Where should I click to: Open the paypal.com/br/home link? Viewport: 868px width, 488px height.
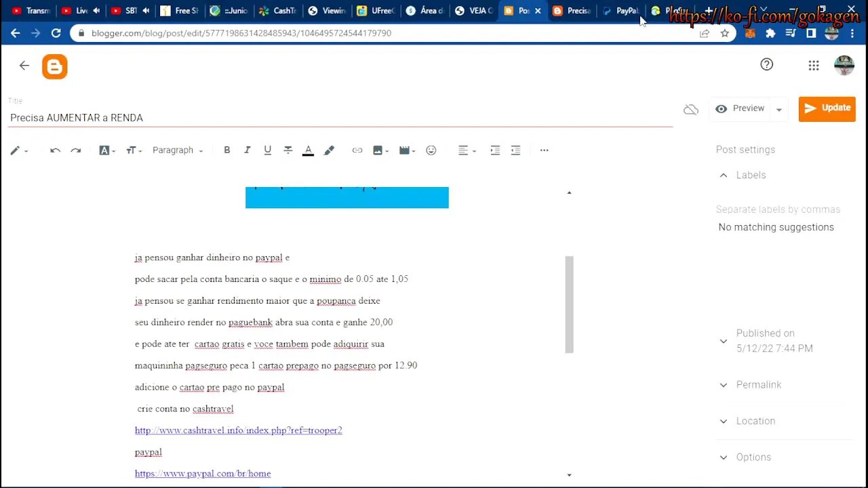203,474
